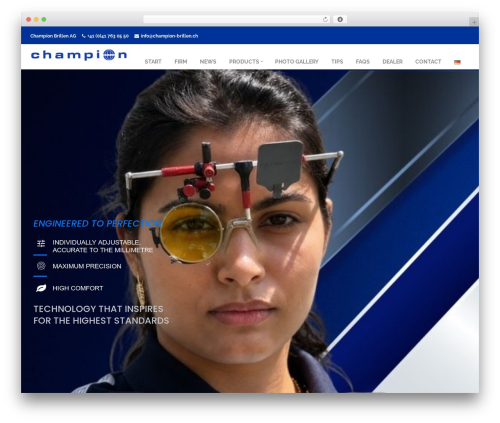
Task: Click the +41 phone number link
Action: (108, 36)
